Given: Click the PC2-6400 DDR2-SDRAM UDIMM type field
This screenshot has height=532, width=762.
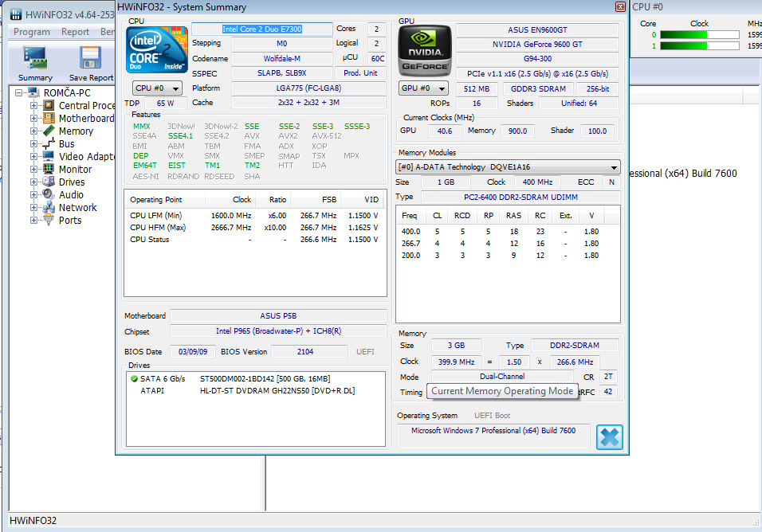Looking at the screenshot, I should (x=520, y=197).
